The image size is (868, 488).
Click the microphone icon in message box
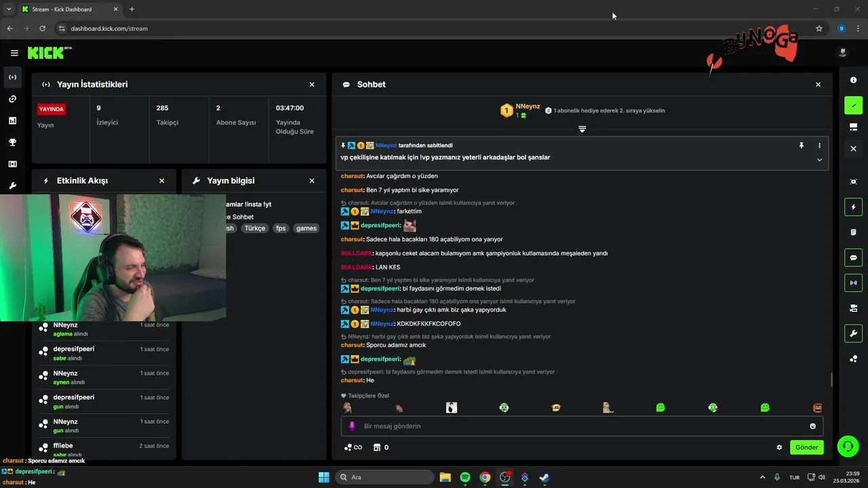click(351, 426)
